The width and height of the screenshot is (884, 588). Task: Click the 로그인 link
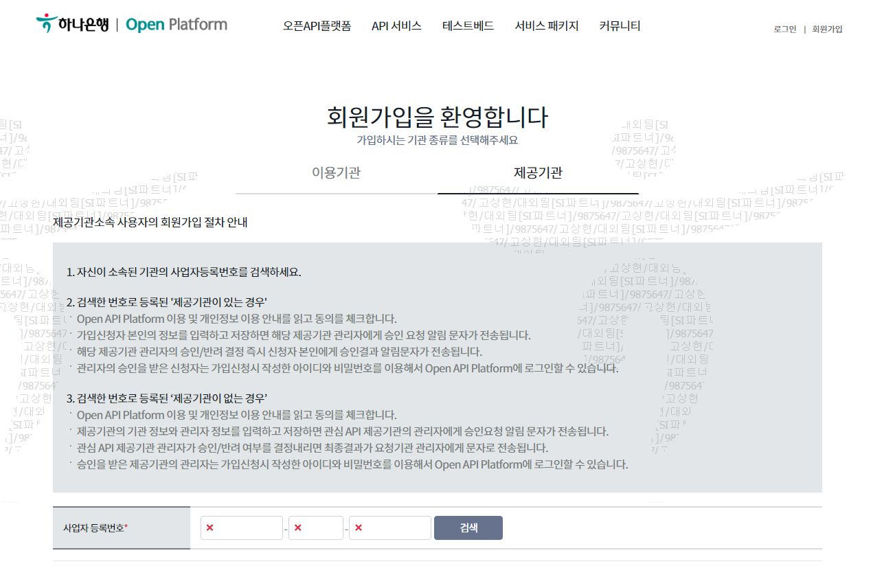click(784, 30)
